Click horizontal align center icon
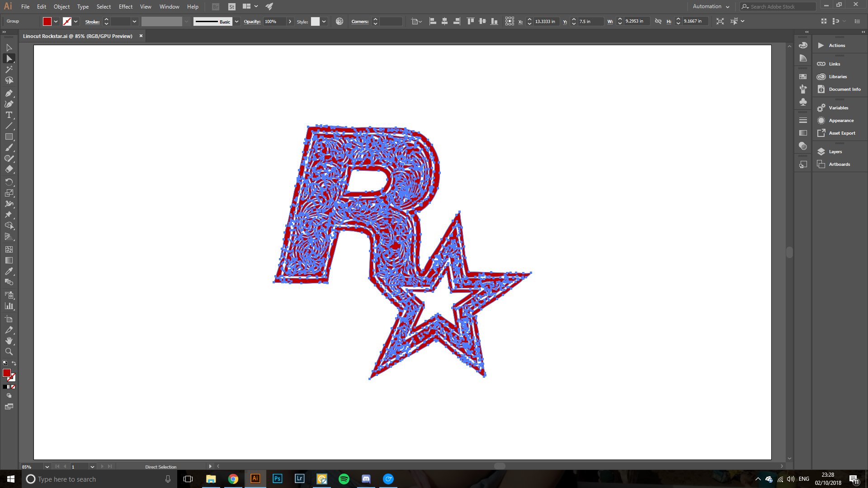The height and width of the screenshot is (488, 868). [x=444, y=21]
